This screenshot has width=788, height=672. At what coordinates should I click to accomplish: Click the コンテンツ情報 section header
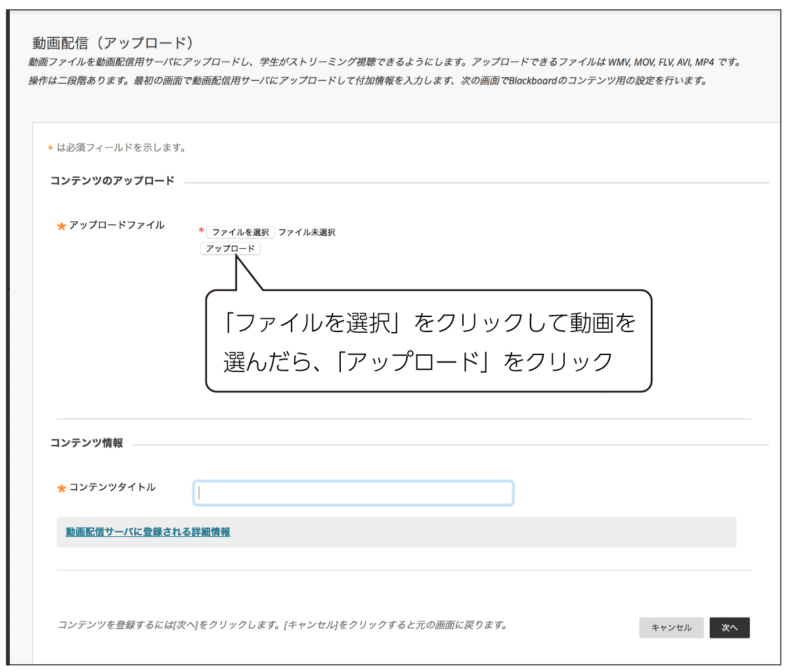coord(87,443)
